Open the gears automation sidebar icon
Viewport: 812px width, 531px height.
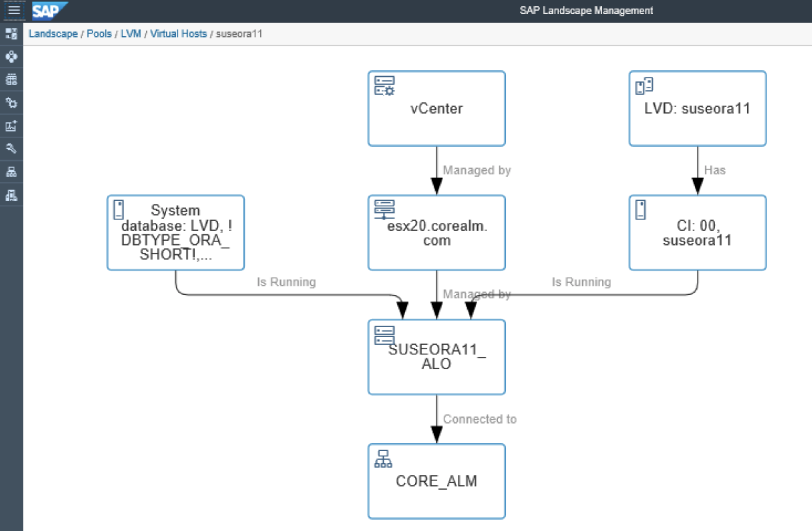[11, 102]
